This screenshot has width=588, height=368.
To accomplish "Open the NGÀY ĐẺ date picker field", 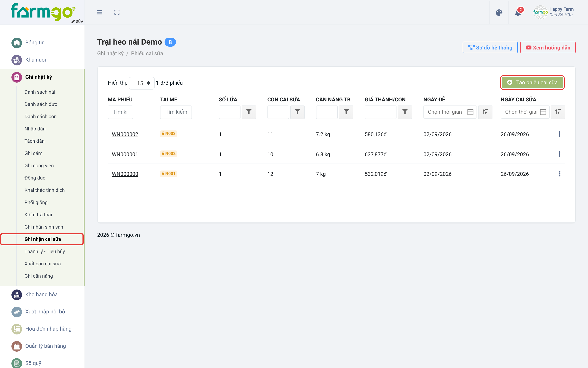I will click(x=450, y=112).
